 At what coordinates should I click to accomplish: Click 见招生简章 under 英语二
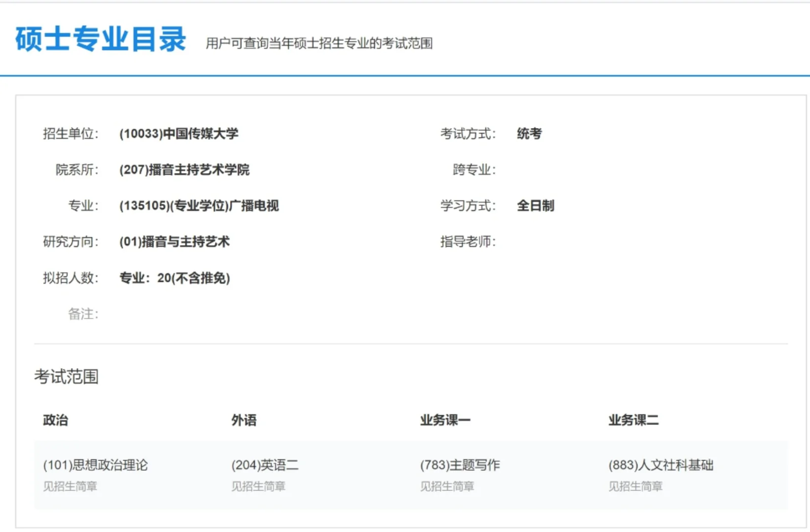(x=259, y=487)
